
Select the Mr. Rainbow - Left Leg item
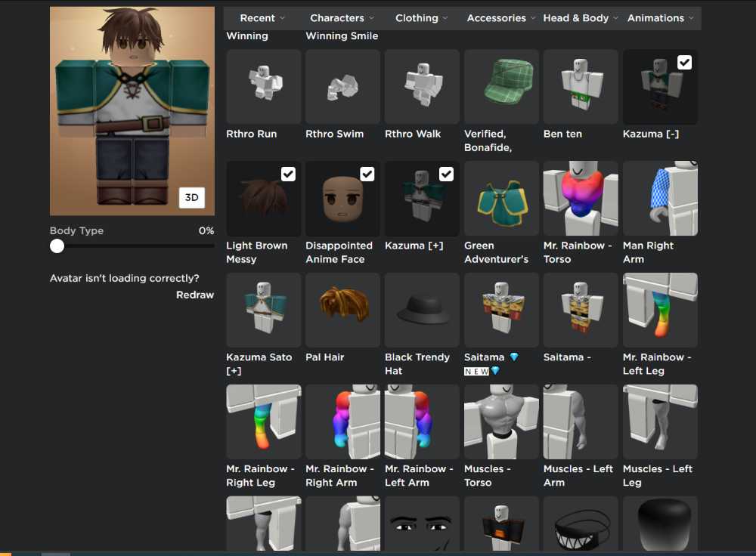tap(660, 310)
